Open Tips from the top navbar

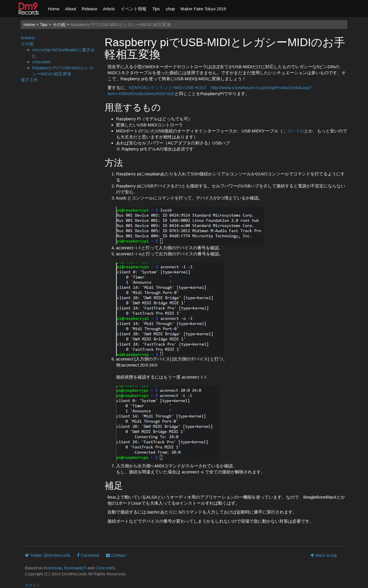pyautogui.click(x=156, y=9)
